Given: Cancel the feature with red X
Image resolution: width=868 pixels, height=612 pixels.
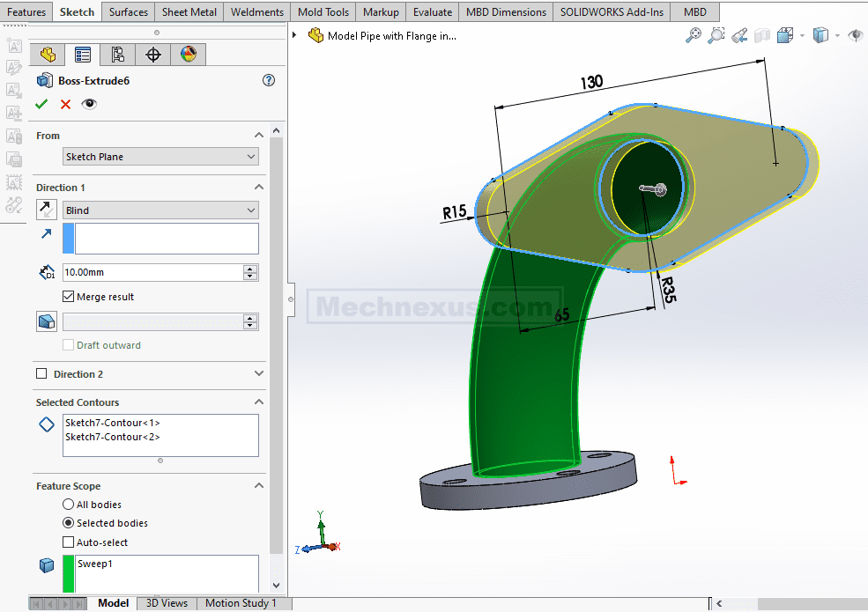Looking at the screenshot, I should click(x=65, y=104).
